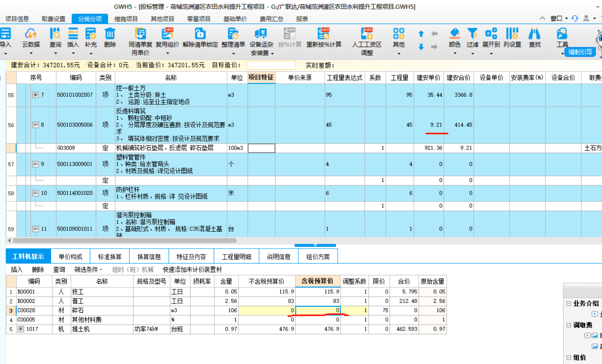Collapse row 9 item 500113009001
This screenshot has height=364, width=602.
pyautogui.click(x=35, y=164)
